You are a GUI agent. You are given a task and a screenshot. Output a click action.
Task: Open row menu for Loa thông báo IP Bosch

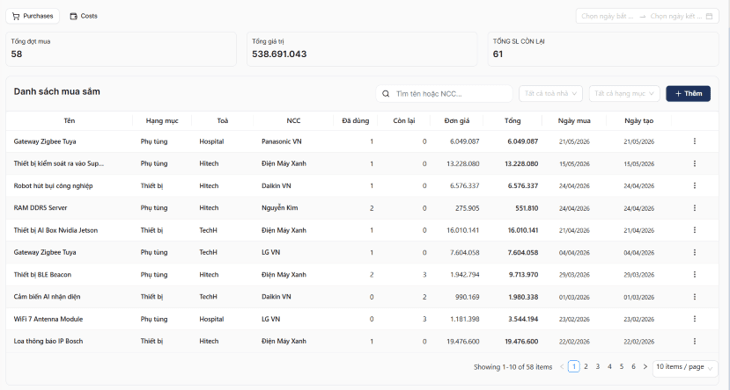pos(695,341)
